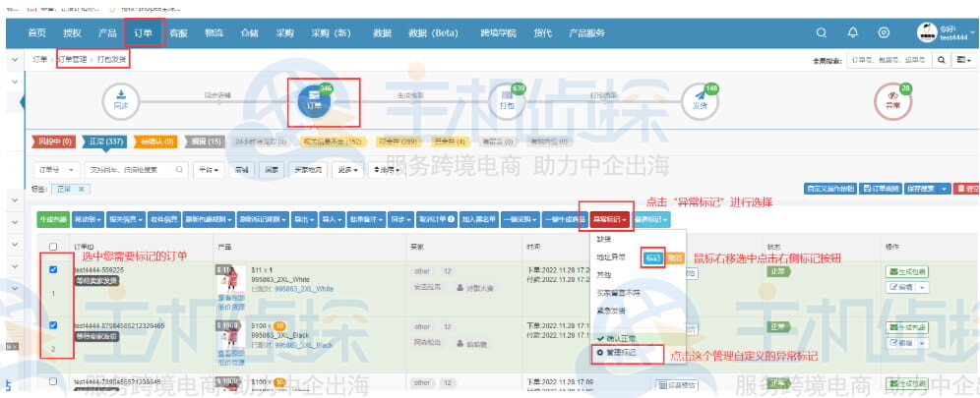Go to 物流 in the top navigation
This screenshot has width=980, height=398.
tap(214, 33)
